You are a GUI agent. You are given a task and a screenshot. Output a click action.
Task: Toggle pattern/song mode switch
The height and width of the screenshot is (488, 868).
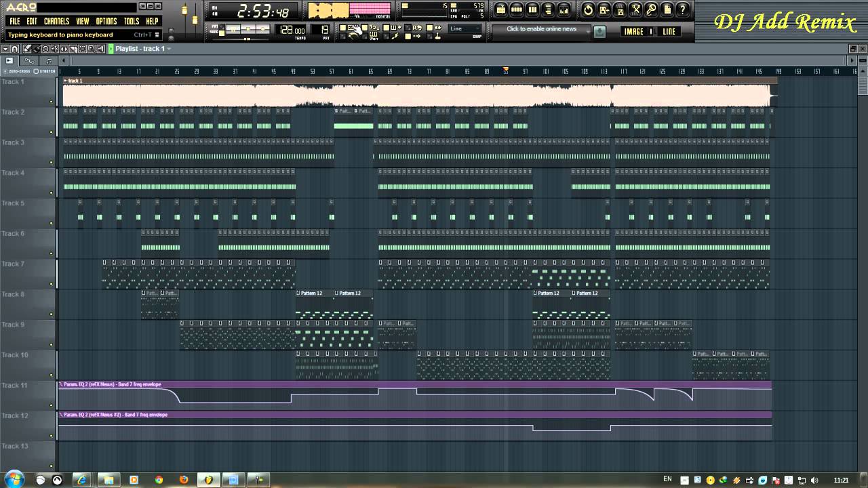221,29
